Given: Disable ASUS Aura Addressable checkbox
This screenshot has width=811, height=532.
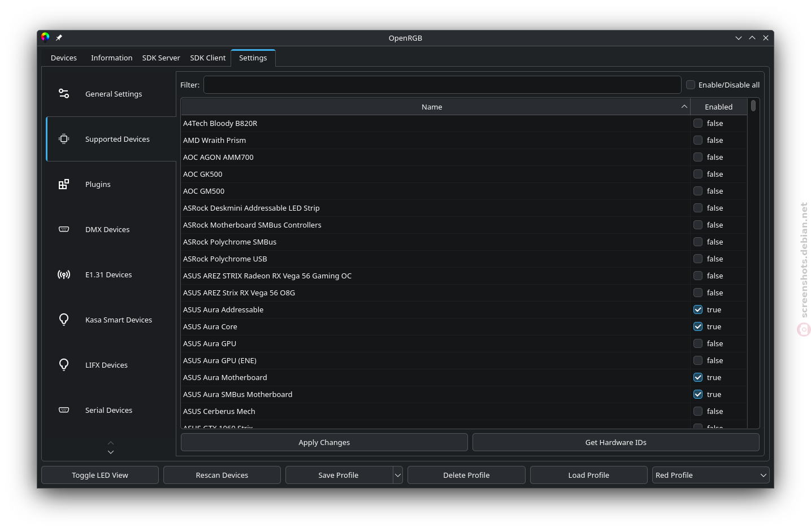Looking at the screenshot, I should pyautogui.click(x=698, y=309).
